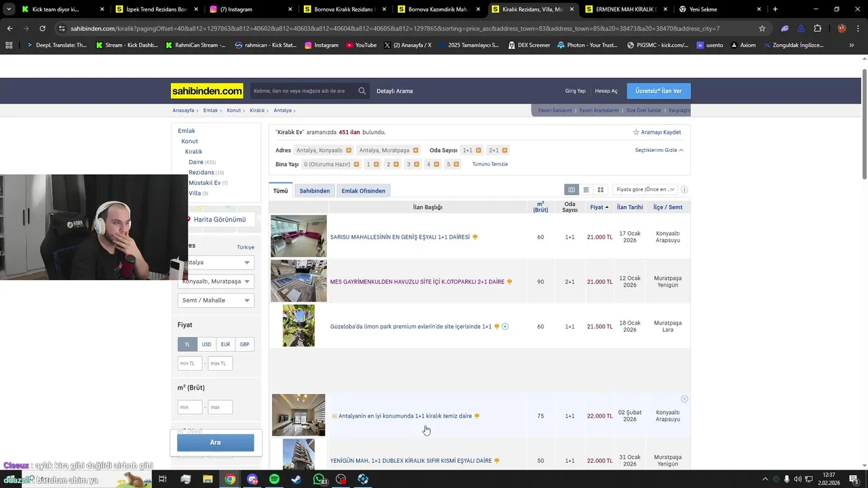The image size is (868, 488).
Task: Open the Rezidans category
Action: click(201, 173)
